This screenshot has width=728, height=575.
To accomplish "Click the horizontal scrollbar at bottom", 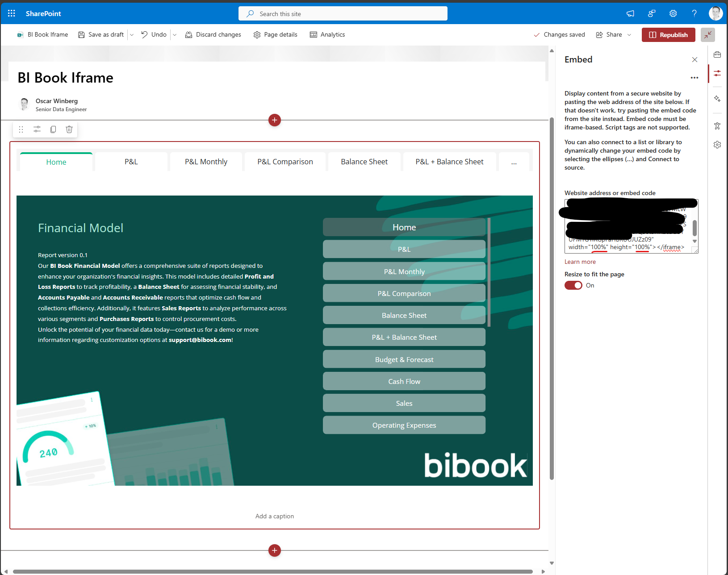I will 273,571.
